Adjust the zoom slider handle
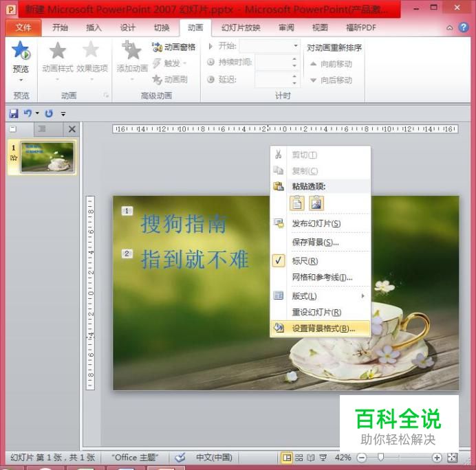Screen dimensions: 476x470 380,457
